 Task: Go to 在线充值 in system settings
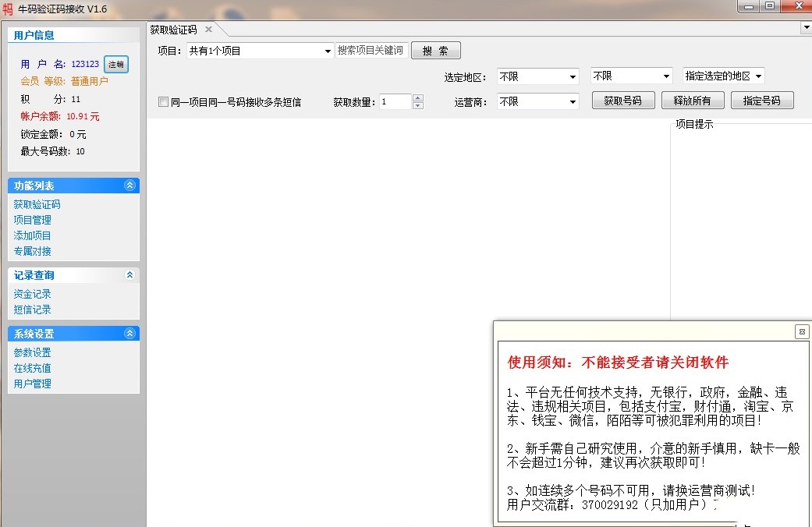(x=32, y=368)
